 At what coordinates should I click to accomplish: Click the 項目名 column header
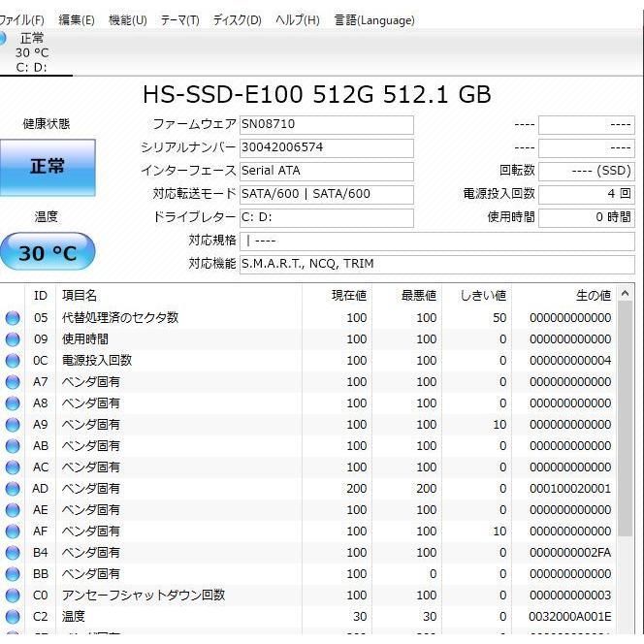pyautogui.click(x=178, y=295)
